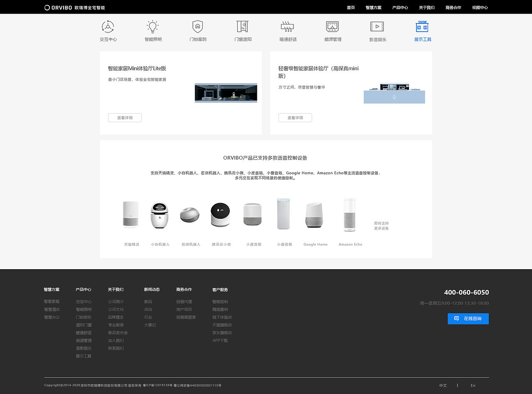Open 商务合作 in the top navigation

pos(453,7)
